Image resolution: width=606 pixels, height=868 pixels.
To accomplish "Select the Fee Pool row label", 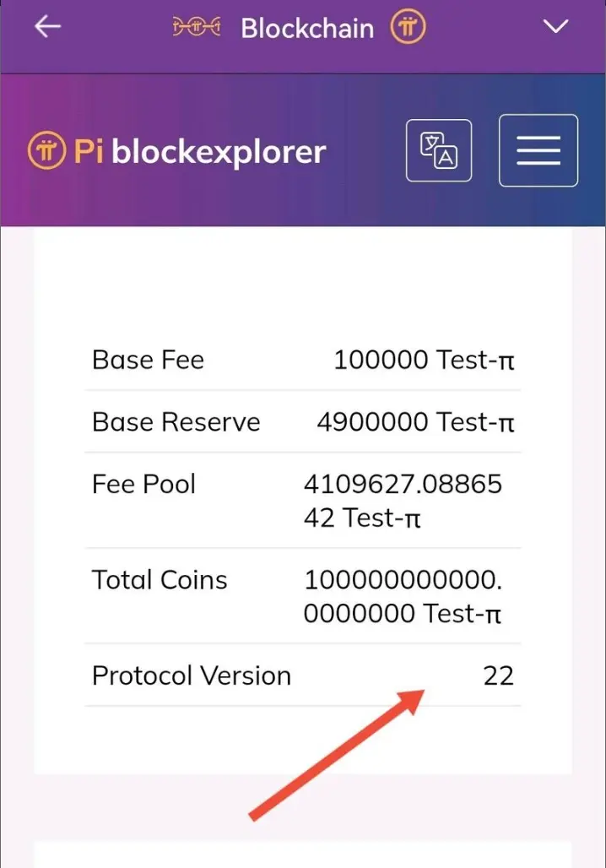I will [143, 484].
